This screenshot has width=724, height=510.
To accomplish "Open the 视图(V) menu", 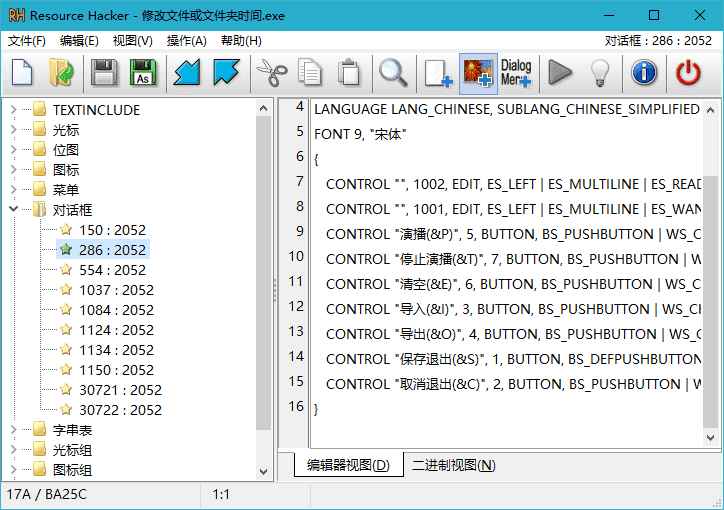I will (x=132, y=41).
